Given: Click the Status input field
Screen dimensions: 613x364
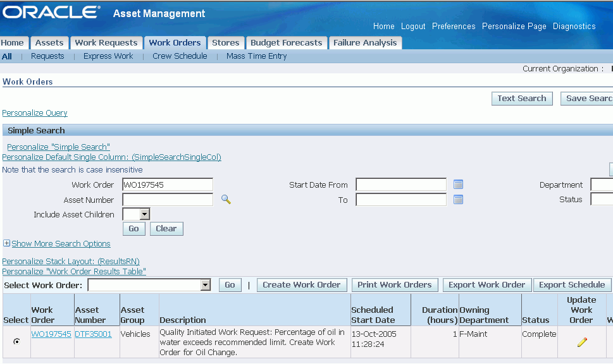Looking at the screenshot, I should [x=602, y=199].
